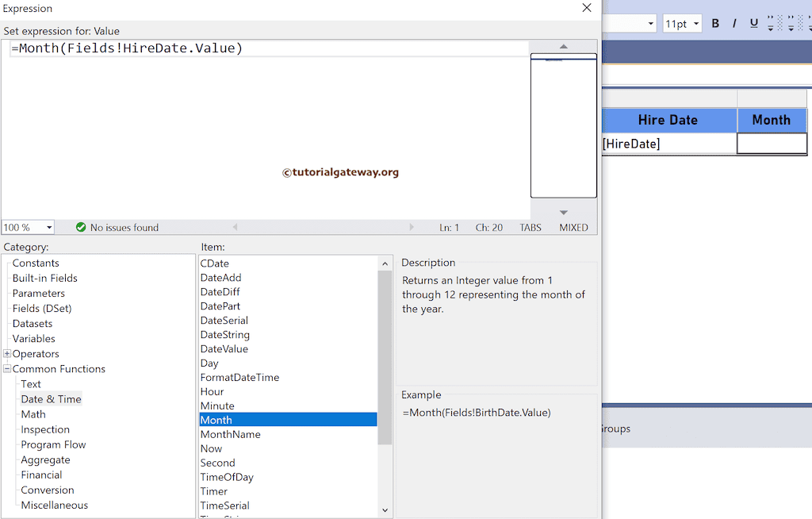Click the TABS status bar indicator
The height and width of the screenshot is (519, 812).
click(x=530, y=228)
